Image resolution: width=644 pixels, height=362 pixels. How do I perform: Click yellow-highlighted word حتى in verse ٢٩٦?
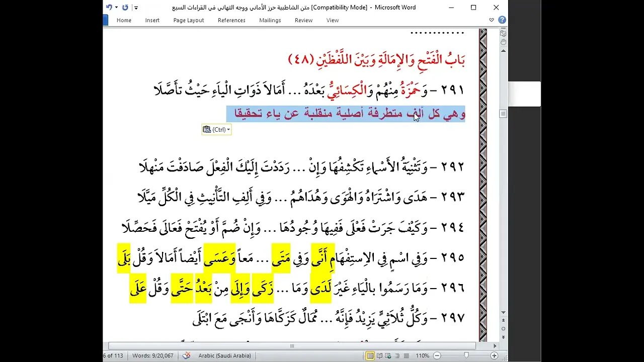click(x=182, y=289)
